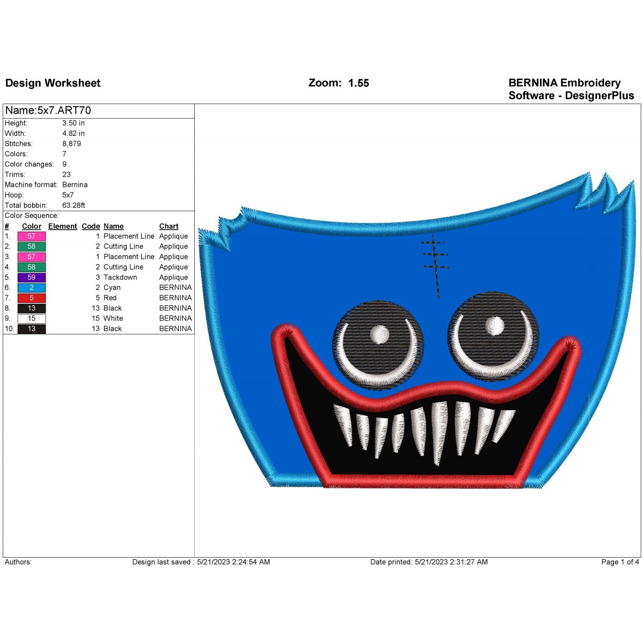
Task: Click the green 58 swatch in row 2
Action: point(32,246)
